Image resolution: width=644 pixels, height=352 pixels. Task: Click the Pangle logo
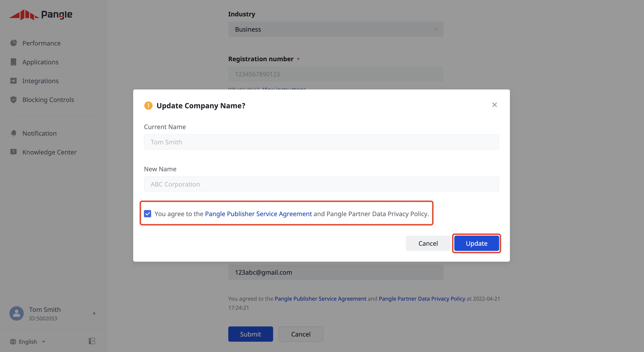tap(41, 15)
